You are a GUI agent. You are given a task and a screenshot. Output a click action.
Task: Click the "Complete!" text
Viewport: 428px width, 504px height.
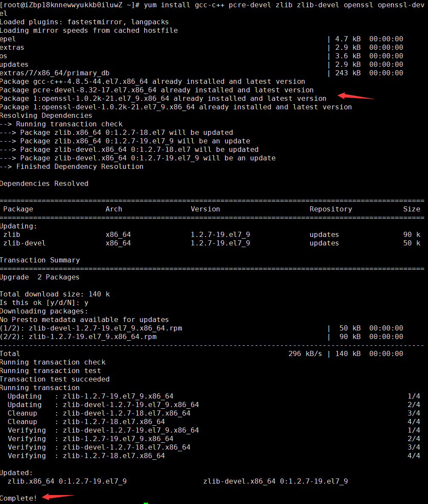pyautogui.click(x=18, y=498)
